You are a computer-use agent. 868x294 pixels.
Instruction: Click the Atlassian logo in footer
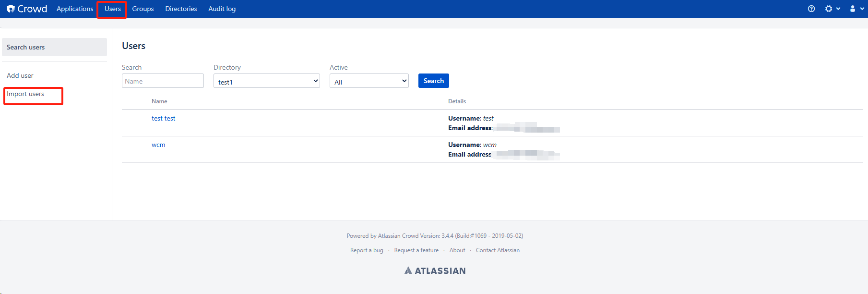point(435,270)
